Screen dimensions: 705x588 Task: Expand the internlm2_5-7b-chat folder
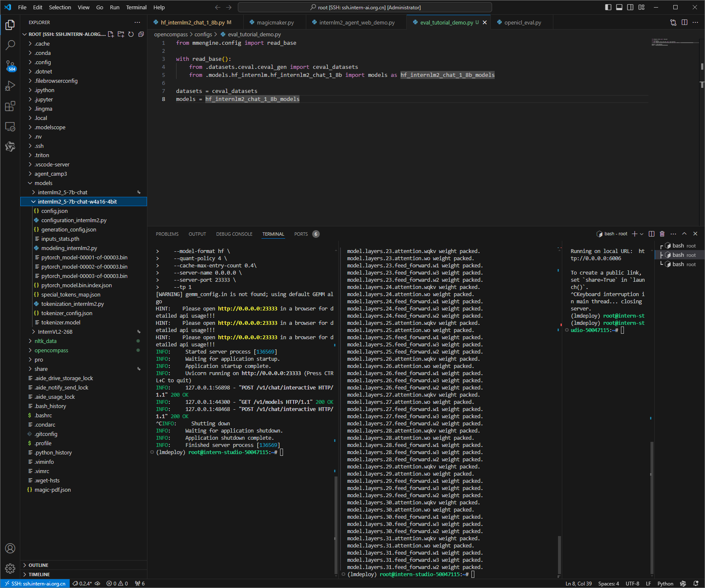84,192
